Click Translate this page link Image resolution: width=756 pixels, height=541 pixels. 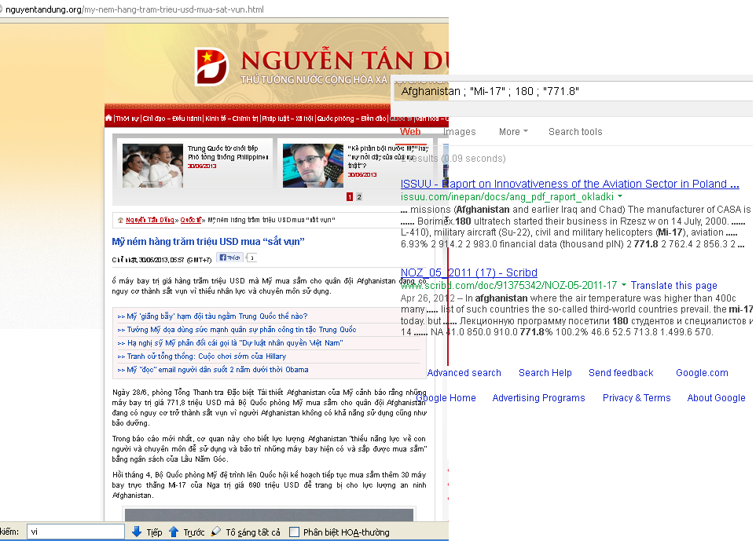pyautogui.click(x=674, y=285)
